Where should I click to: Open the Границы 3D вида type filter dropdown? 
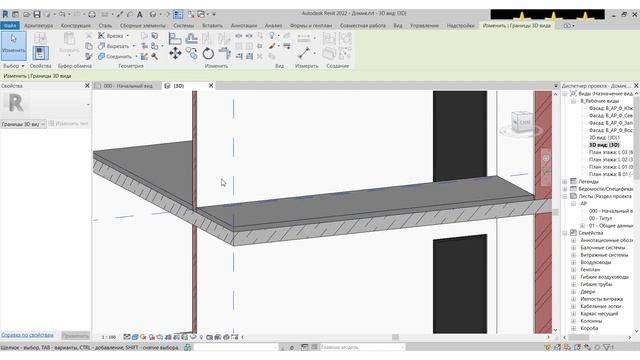23,124
